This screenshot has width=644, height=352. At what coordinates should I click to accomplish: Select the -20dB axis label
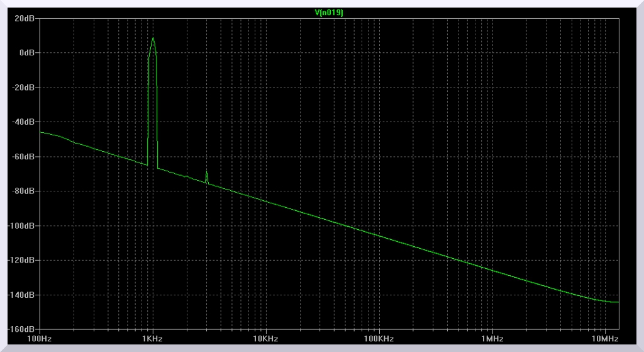click(25, 88)
